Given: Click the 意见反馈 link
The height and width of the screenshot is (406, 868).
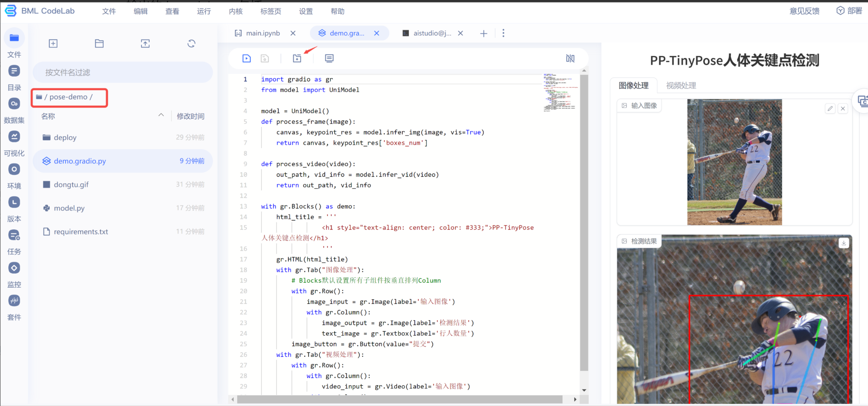Looking at the screenshot, I should 804,11.
